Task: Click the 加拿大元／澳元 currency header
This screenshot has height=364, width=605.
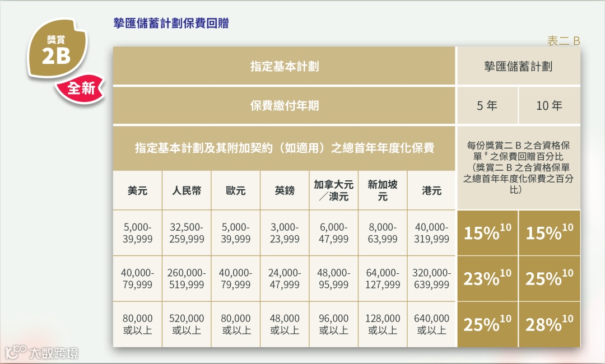Action: pyautogui.click(x=334, y=190)
